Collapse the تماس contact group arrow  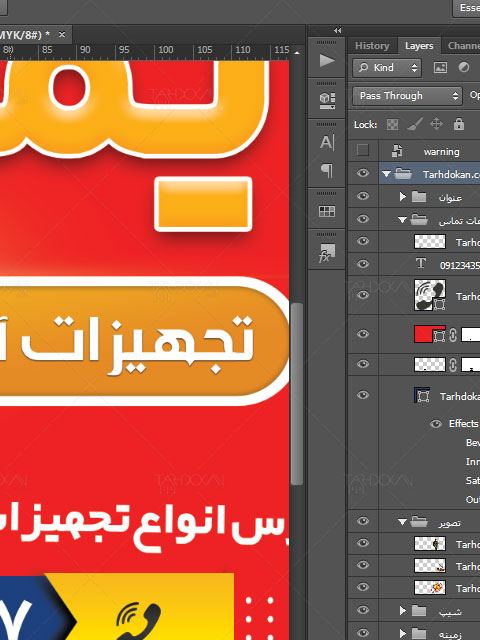(x=402, y=220)
